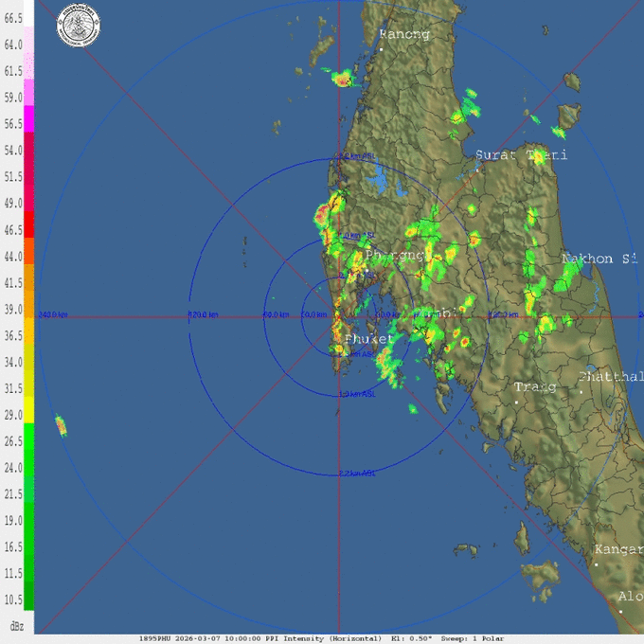Select the Nakhon Si map label
Screen dimensions: 644x644
599,259
